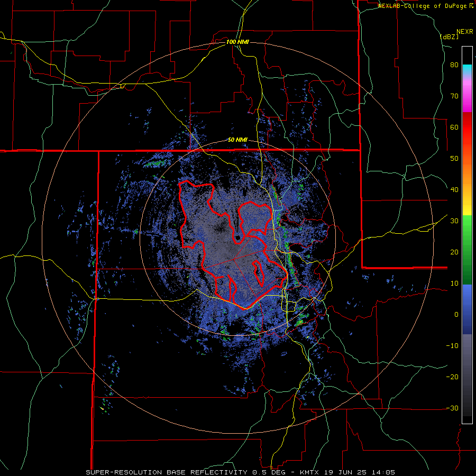The width and height of the screenshot is (476, 476).
Task: Click the 'SUPER-RESOLUTION BASE REFLECTIVITY 0.5 DEG' caption text
Action: [x=186, y=472]
